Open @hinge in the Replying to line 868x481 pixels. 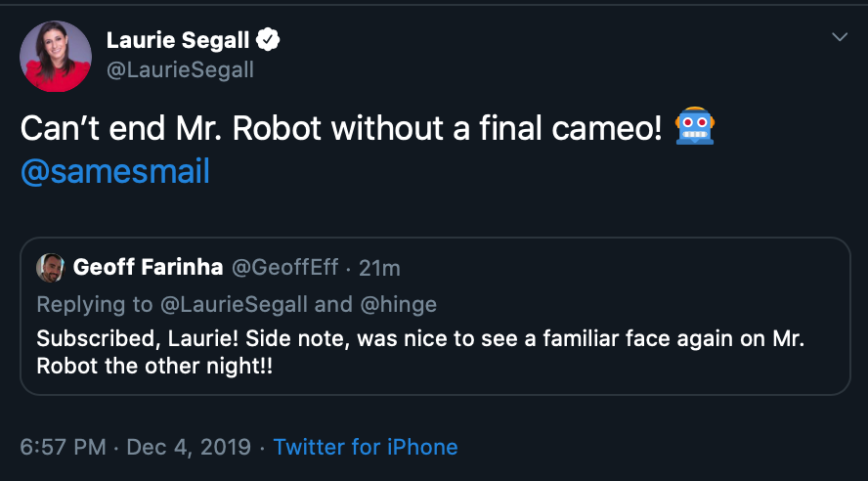click(x=398, y=304)
